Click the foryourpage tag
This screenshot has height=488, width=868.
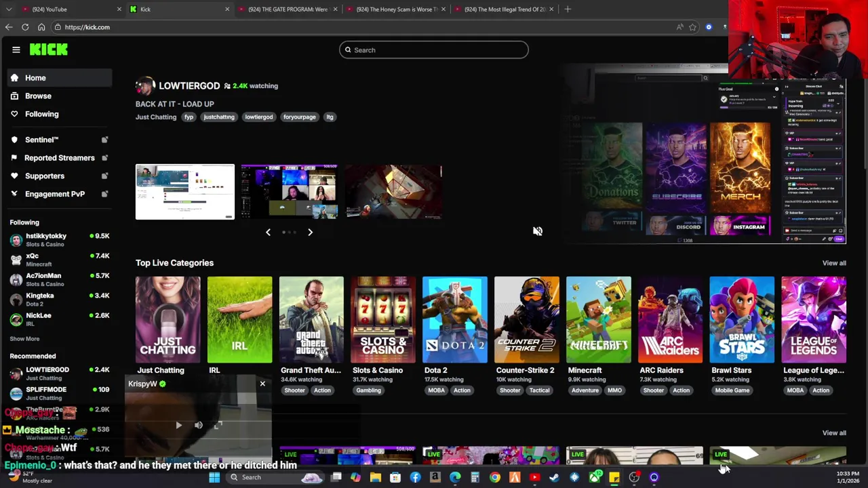(299, 117)
